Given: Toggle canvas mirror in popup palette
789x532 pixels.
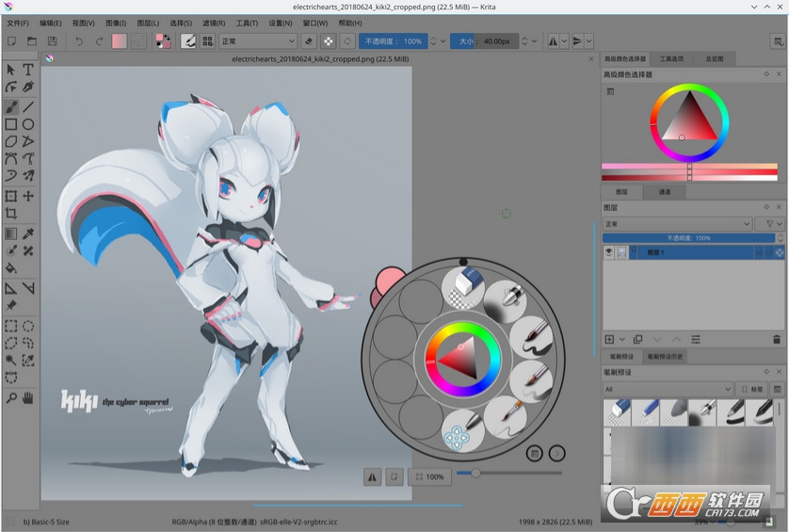Looking at the screenshot, I should 372,476.
